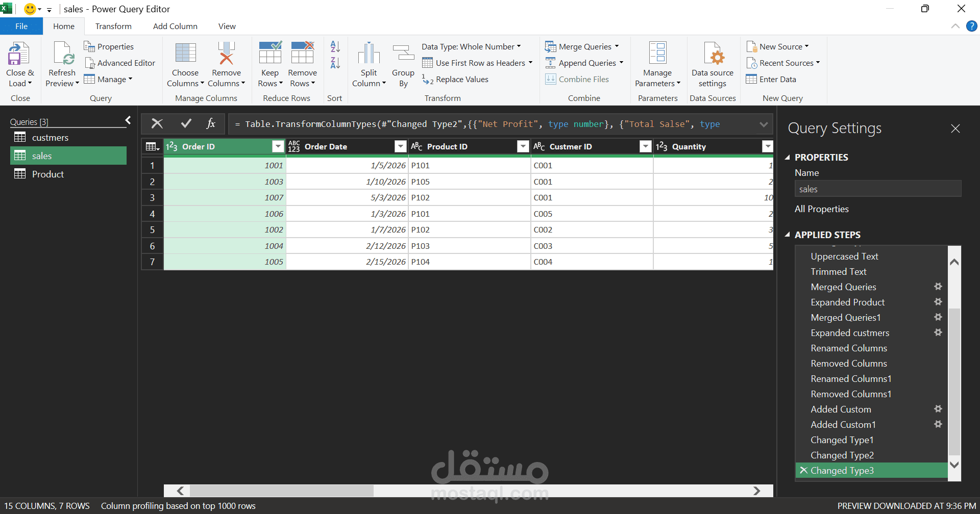Open the Advanced Editor
Viewport: 980px width, 514px height.
click(120, 63)
